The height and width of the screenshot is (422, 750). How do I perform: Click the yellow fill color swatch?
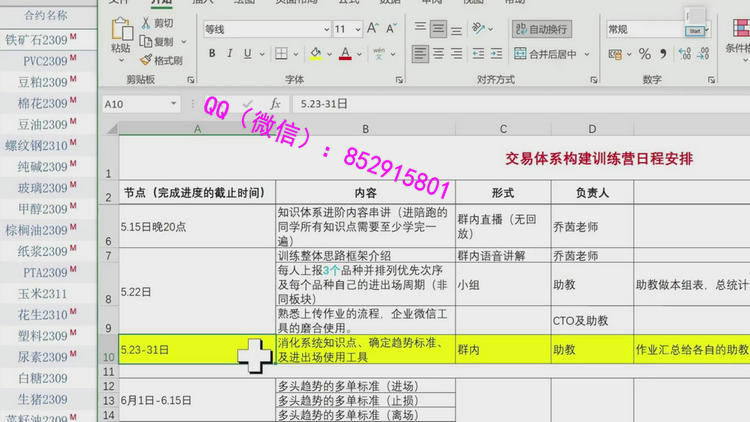click(315, 54)
